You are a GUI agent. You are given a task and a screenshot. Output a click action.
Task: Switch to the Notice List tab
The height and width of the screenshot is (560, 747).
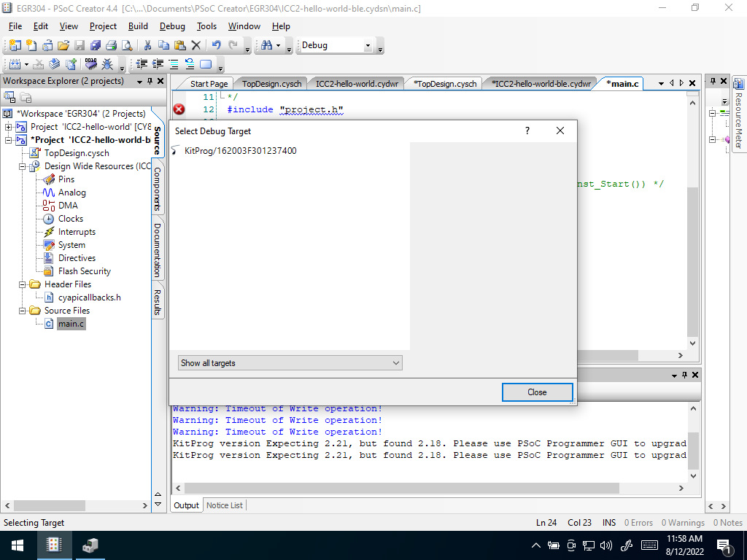click(225, 505)
